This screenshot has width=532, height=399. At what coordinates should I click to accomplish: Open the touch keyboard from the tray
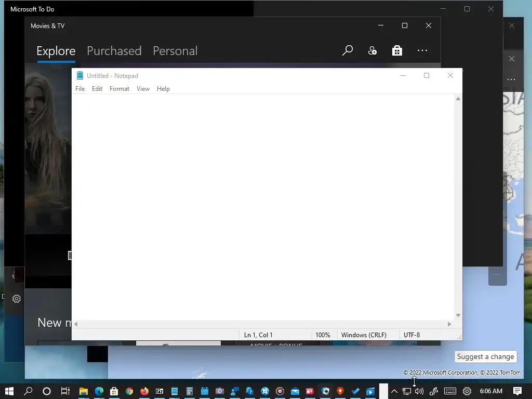tap(450, 391)
